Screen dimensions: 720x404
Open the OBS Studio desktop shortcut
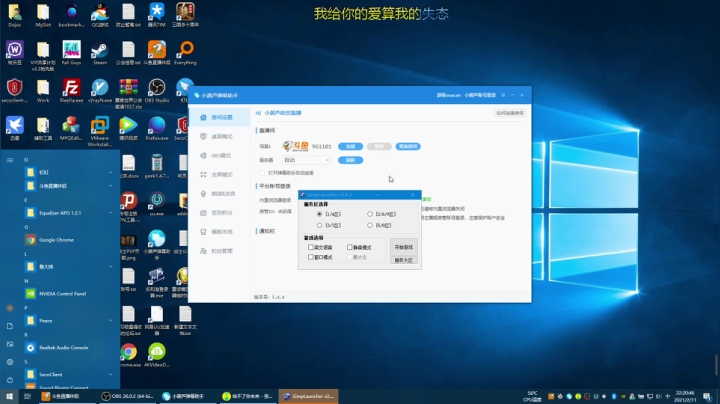click(157, 91)
